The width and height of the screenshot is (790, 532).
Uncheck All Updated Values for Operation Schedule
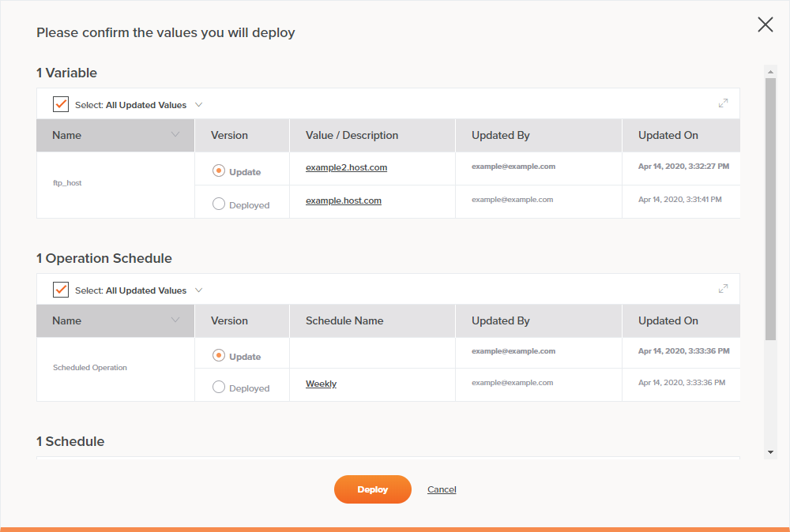click(x=61, y=289)
